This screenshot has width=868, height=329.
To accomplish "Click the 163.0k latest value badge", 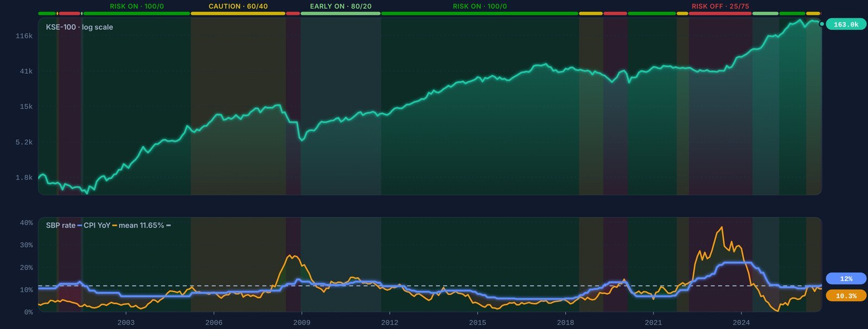I will pos(846,24).
